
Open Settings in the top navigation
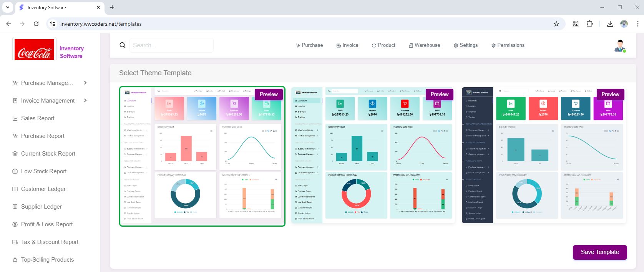tap(465, 45)
